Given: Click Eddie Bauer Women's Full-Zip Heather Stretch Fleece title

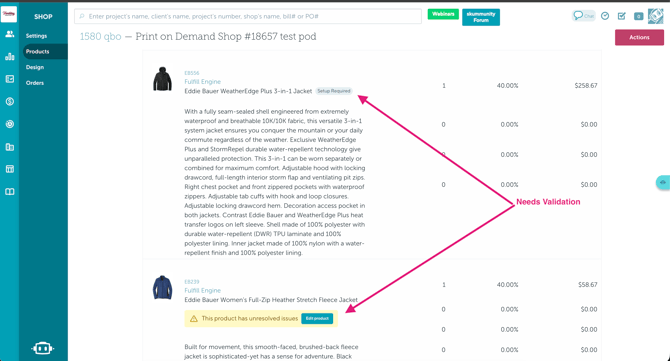Looking at the screenshot, I should (271, 300).
